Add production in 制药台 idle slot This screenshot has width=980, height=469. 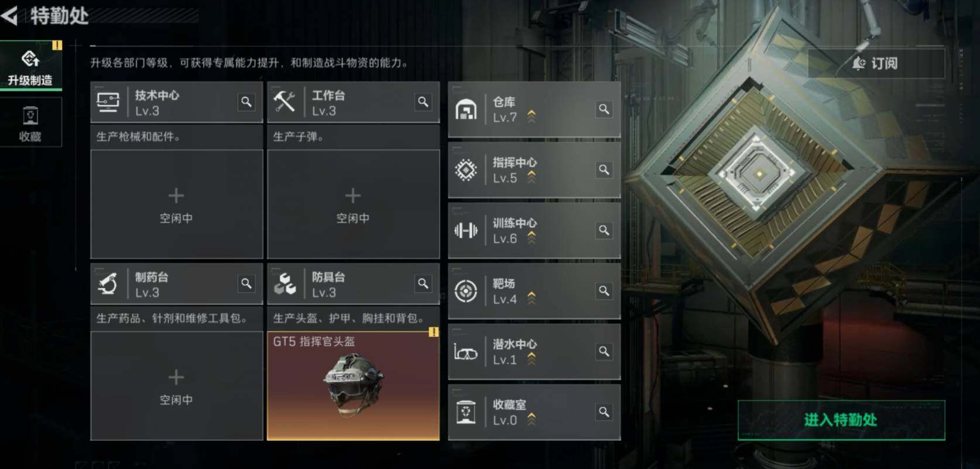[x=176, y=386]
